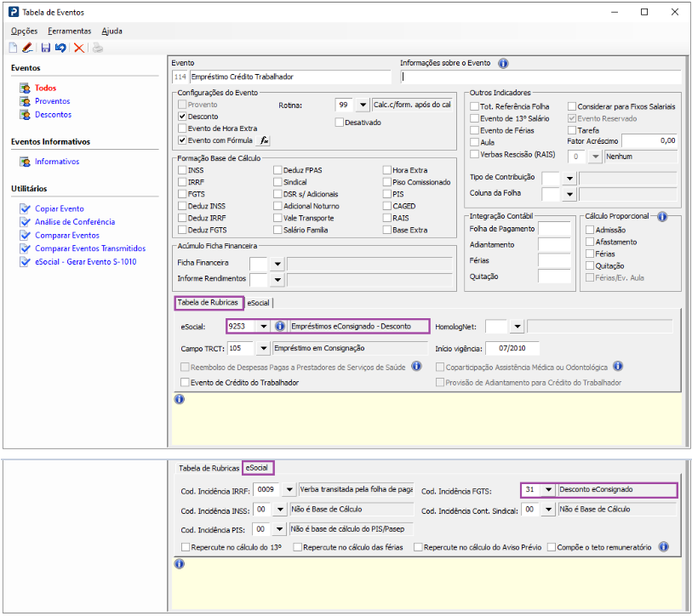Uncheck the Desconto checkbox
The width and height of the screenshot is (692, 616).
(x=182, y=117)
